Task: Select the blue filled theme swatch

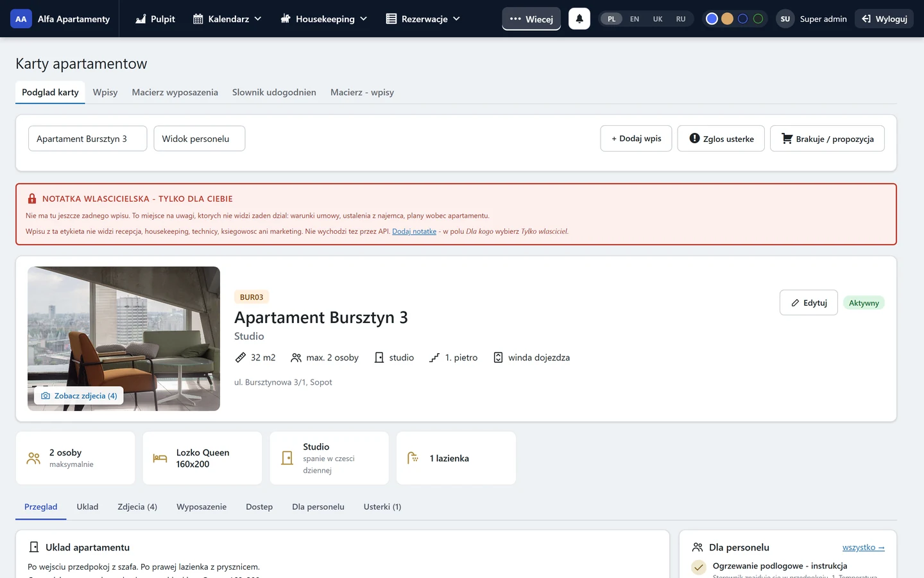Action: point(712,19)
